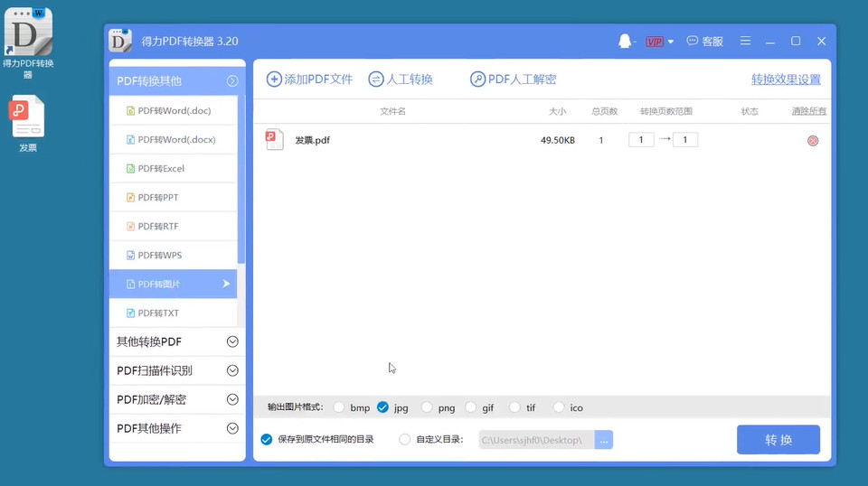868x486 pixels.
Task: Select jpg output format
Action: click(382, 407)
